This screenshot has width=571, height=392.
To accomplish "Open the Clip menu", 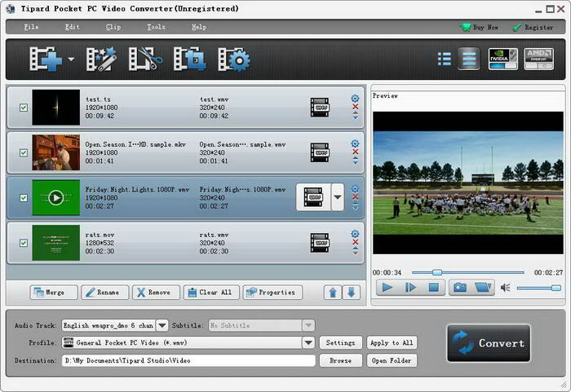I will (x=113, y=27).
